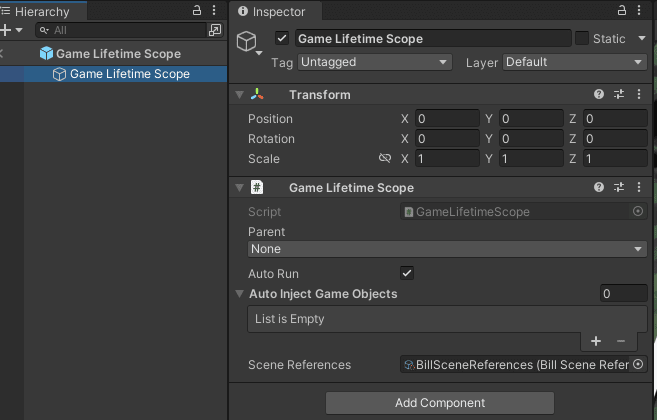
Task: Click Position Z field
Action: (615, 119)
